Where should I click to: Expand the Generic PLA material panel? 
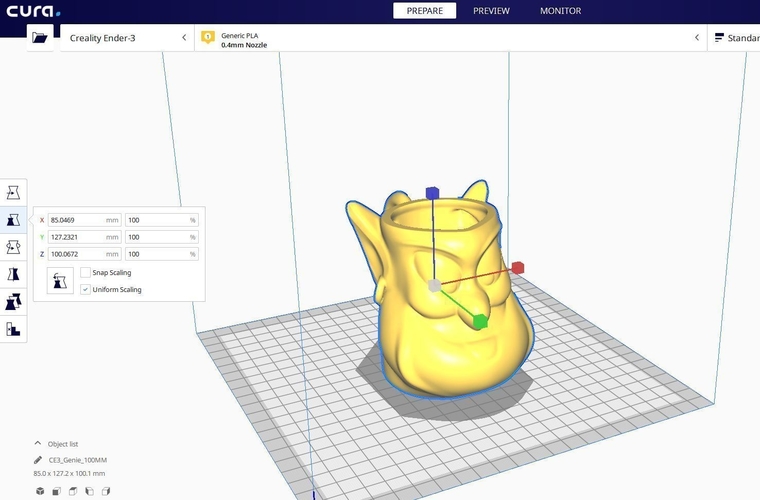451,38
